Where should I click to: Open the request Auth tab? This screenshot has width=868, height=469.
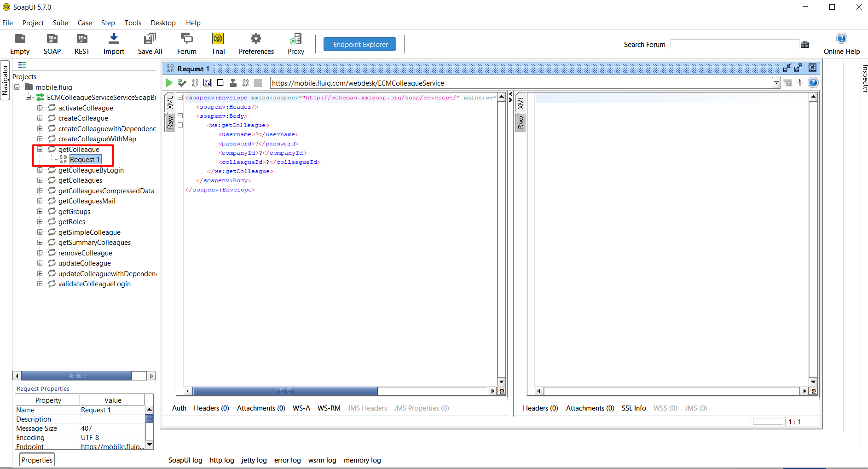[x=179, y=408]
